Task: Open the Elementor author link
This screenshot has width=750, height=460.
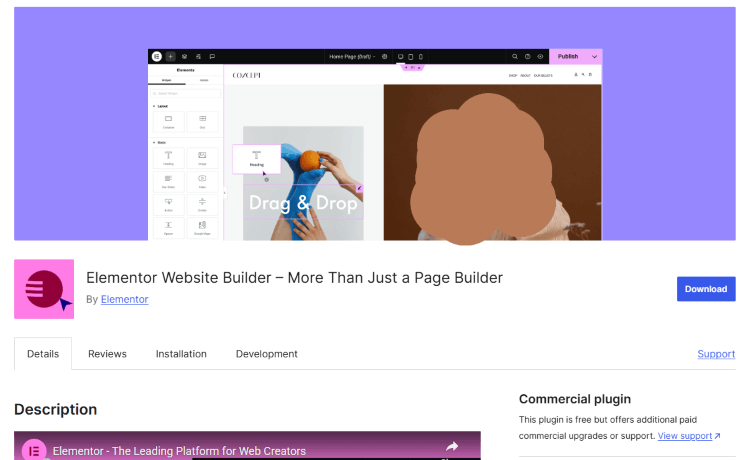Action: pos(124,299)
